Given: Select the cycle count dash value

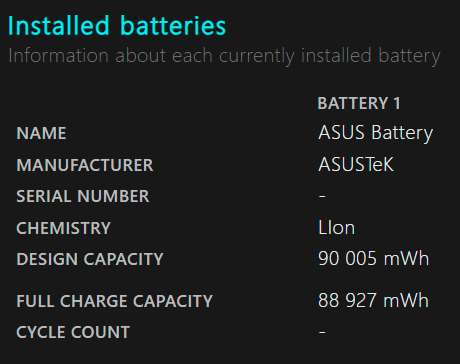Looking at the screenshot, I should click(x=322, y=332).
